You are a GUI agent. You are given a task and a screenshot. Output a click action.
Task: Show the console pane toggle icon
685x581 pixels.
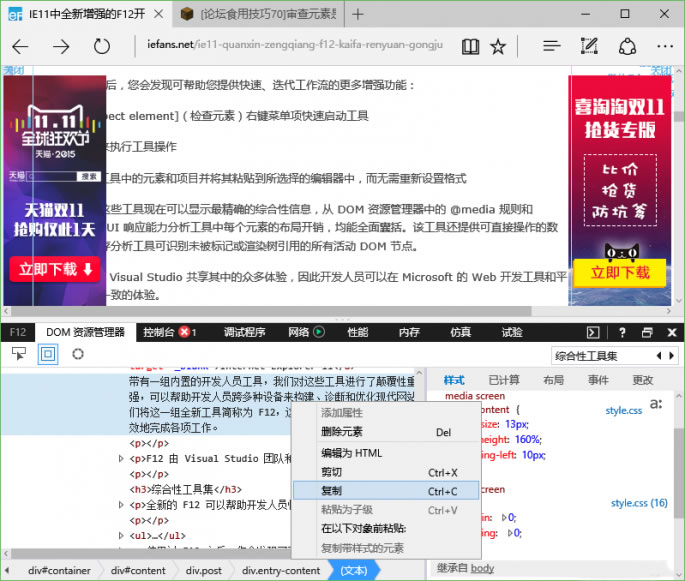click(x=594, y=332)
